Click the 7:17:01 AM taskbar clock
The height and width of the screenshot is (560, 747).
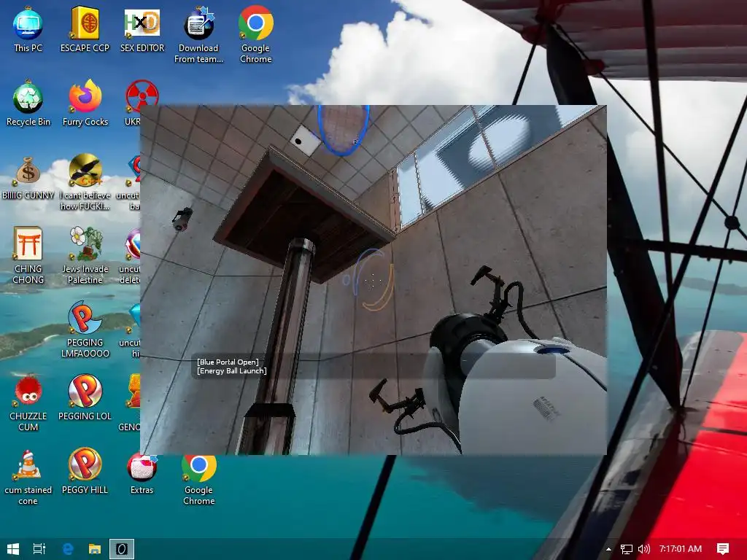pos(681,549)
